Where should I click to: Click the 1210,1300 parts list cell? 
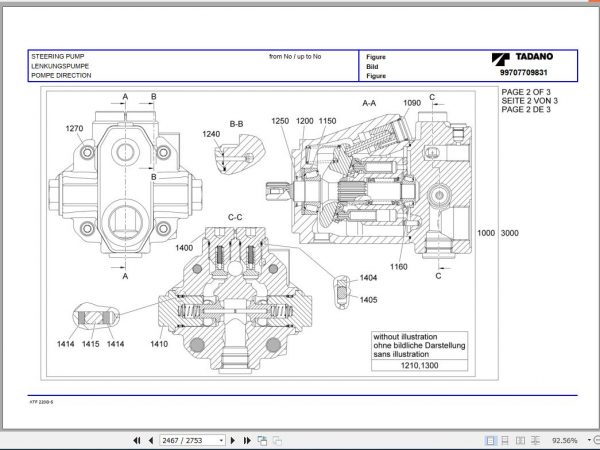tap(419, 365)
